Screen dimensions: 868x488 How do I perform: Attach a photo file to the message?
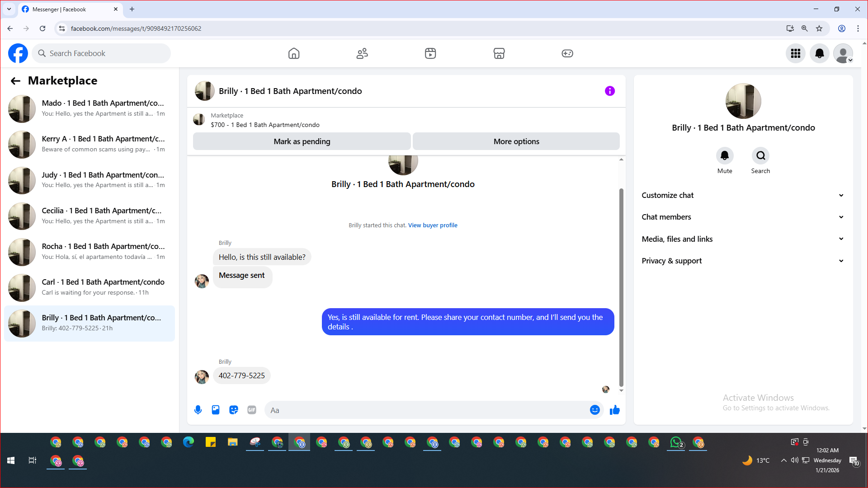[216, 410]
